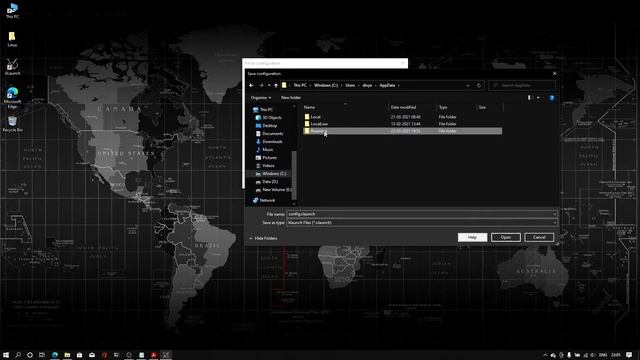640x360 pixels.
Task: Select Music in navigation pane
Action: [264, 149]
